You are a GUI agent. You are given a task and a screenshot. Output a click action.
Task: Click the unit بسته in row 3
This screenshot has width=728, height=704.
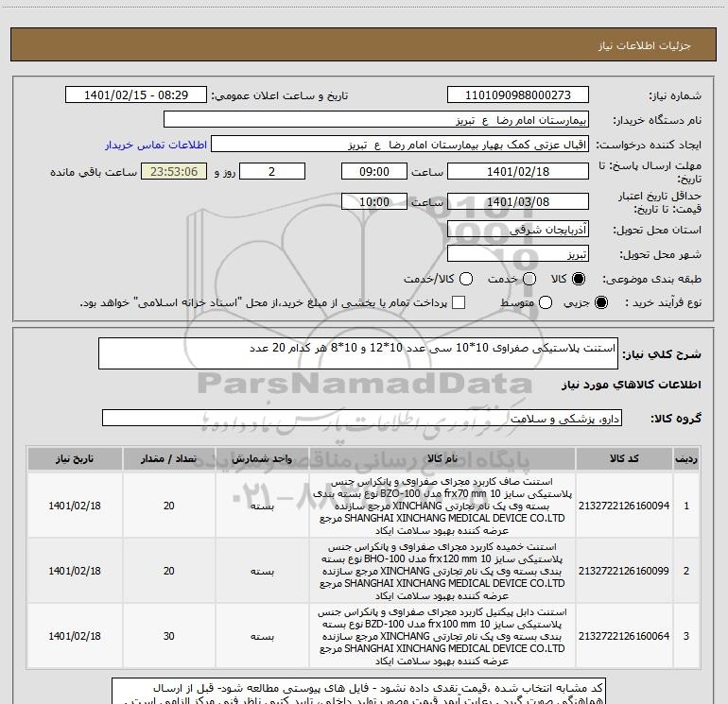[262, 636]
